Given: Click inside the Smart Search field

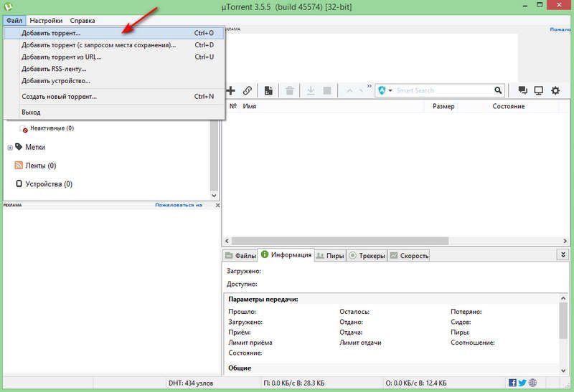Looking at the screenshot, I should coord(441,91).
